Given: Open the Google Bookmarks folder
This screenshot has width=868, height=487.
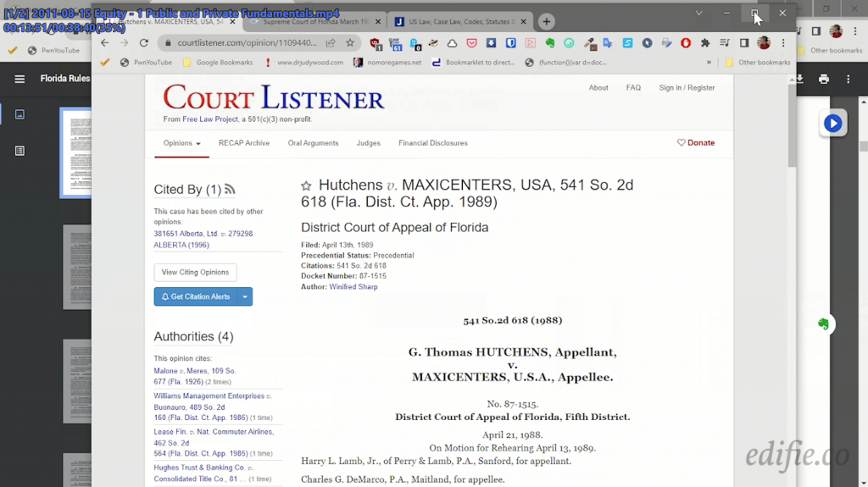Looking at the screenshot, I should pos(218,63).
